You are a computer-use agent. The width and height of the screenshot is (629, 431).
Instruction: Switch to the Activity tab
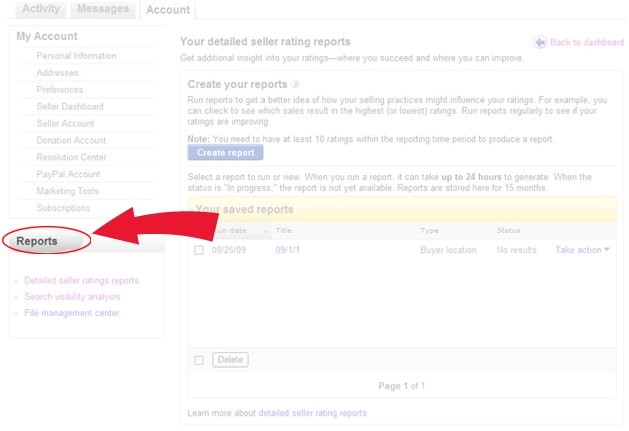click(x=41, y=9)
